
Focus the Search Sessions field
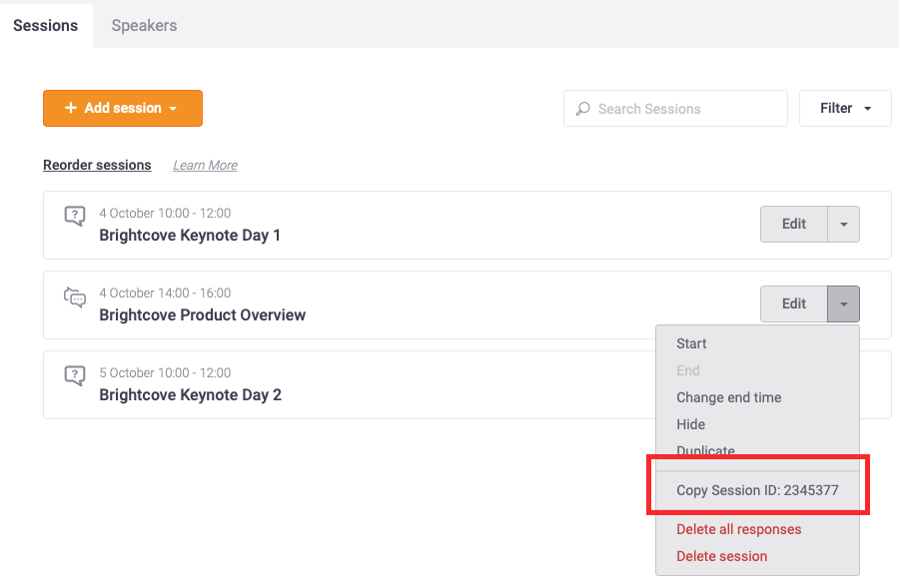[x=675, y=108]
